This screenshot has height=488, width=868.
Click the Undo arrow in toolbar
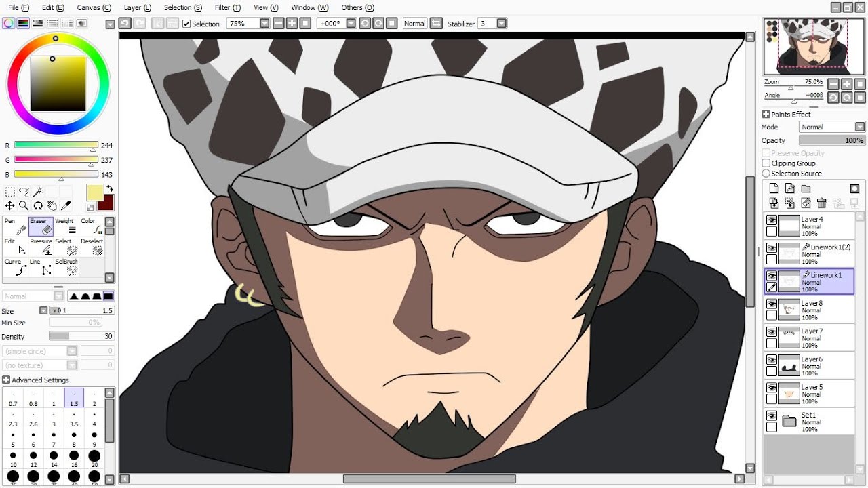coord(125,24)
